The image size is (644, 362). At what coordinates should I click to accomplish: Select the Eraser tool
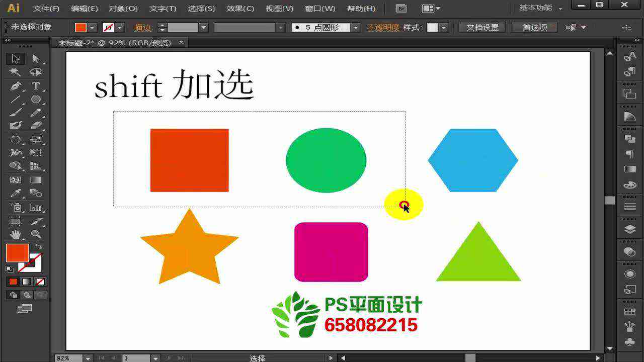click(x=36, y=126)
